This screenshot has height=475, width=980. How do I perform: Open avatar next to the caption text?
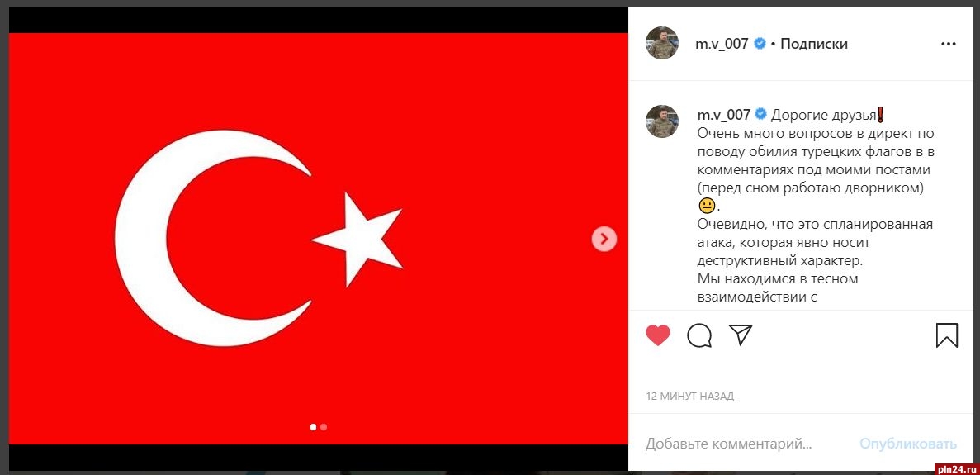tap(662, 121)
